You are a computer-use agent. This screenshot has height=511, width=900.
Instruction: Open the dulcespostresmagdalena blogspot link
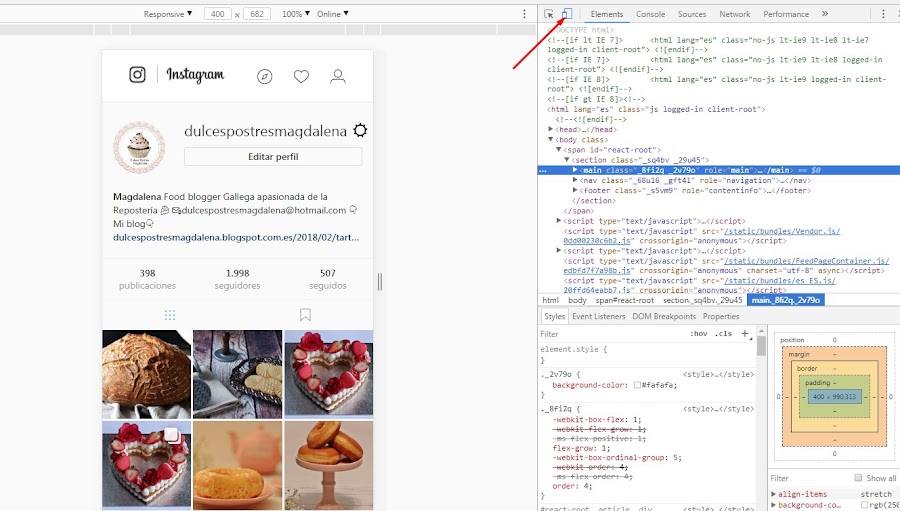(236, 237)
